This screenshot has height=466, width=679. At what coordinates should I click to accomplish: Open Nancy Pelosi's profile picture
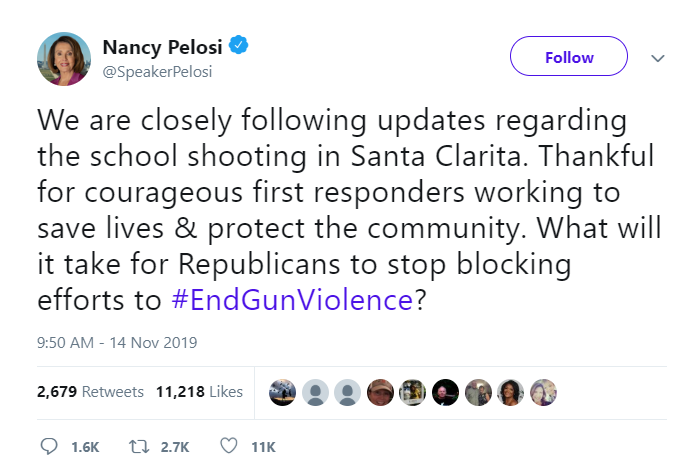[x=65, y=58]
